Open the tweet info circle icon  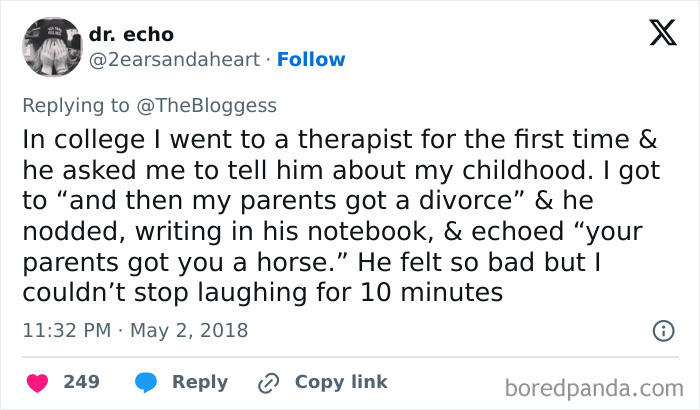pos(662,330)
